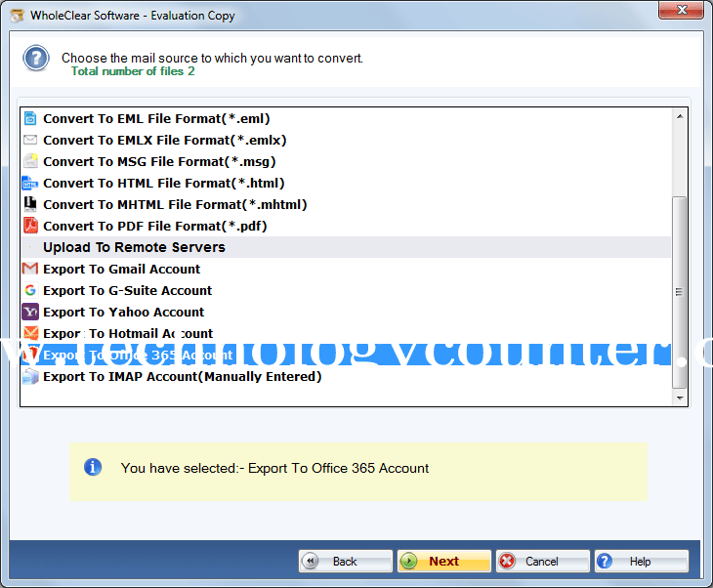This screenshot has height=588, width=713.
Task: Click the MHTML file format icon
Action: click(30, 204)
